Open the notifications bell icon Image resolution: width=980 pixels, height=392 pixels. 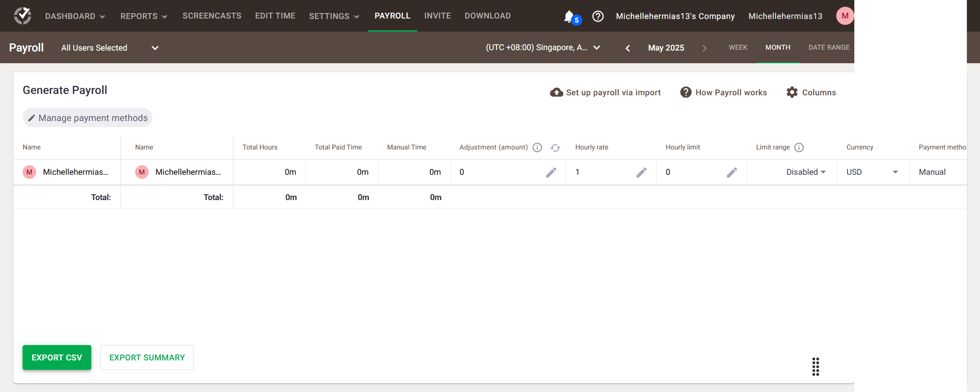[569, 16]
